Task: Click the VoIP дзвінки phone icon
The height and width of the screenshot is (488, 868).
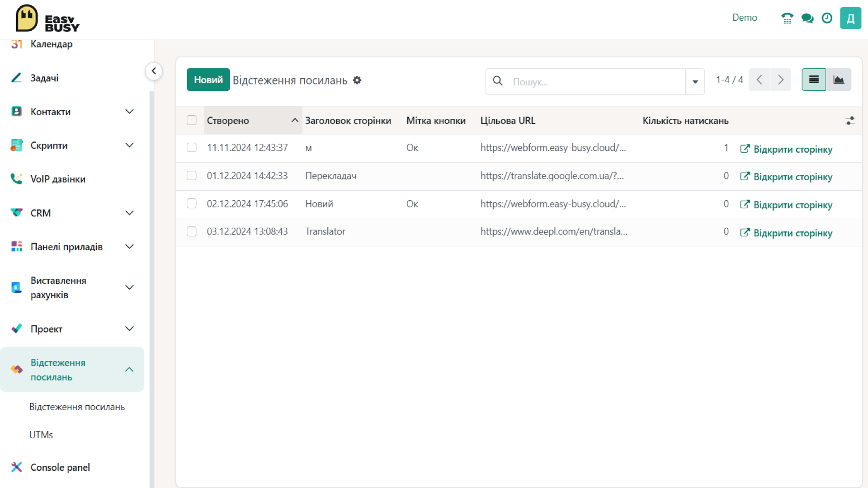Action: [x=16, y=179]
